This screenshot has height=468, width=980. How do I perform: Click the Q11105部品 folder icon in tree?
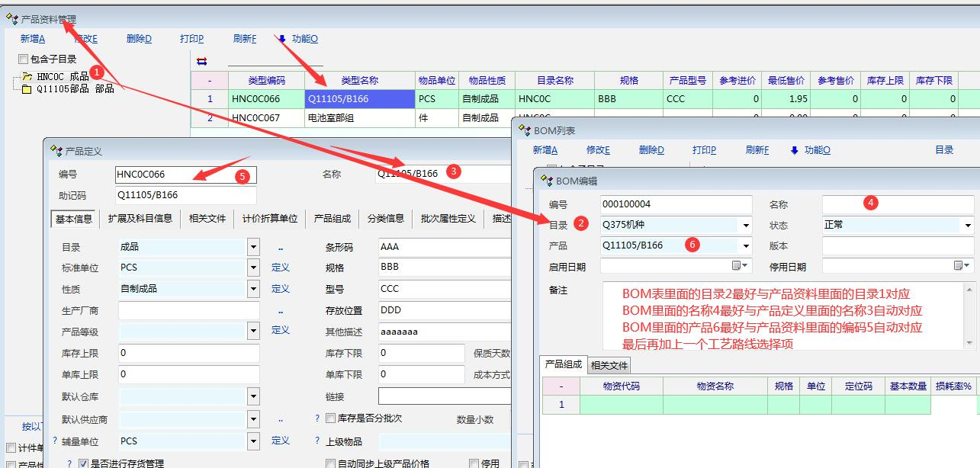coord(27,88)
